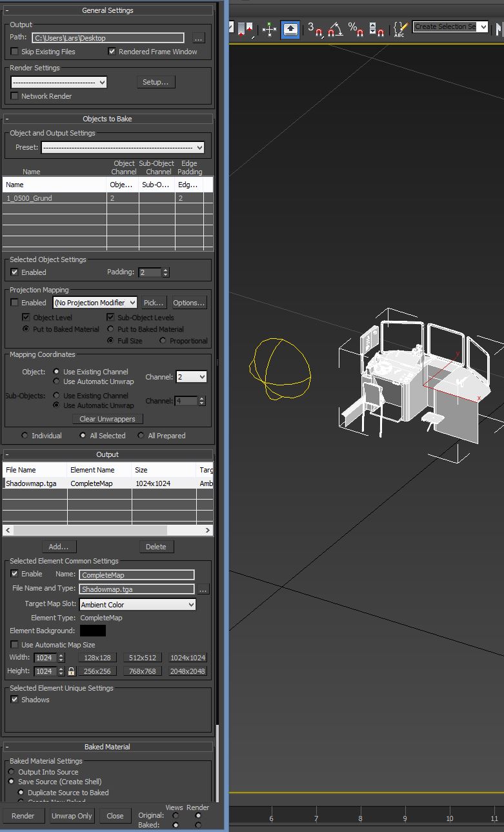
Task: Enable Skip Existing Files checkbox
Action: tap(15, 52)
